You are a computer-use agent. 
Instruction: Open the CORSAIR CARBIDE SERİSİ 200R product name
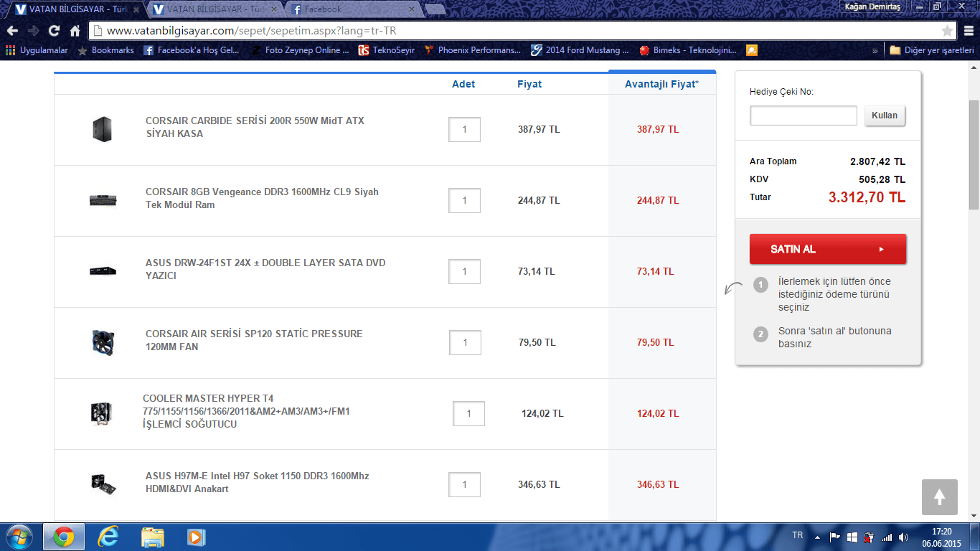255,127
